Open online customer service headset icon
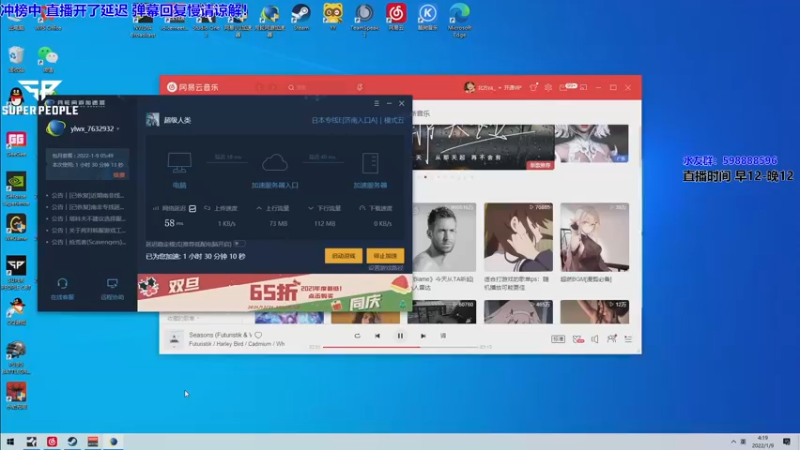The height and width of the screenshot is (450, 800). [x=62, y=289]
